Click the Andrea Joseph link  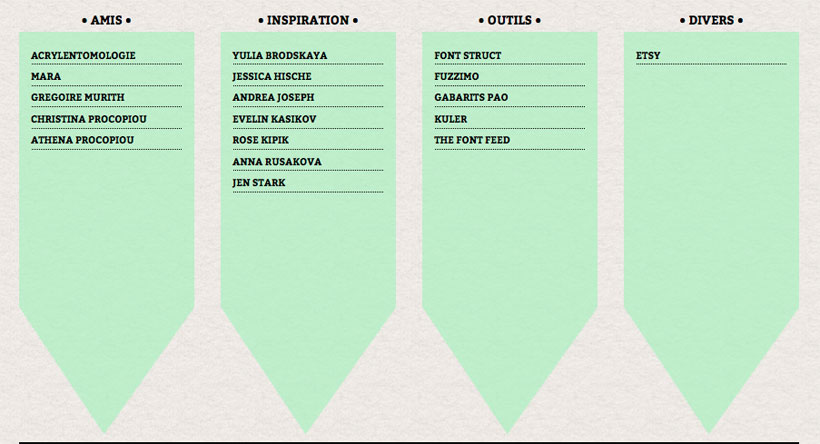pos(274,97)
